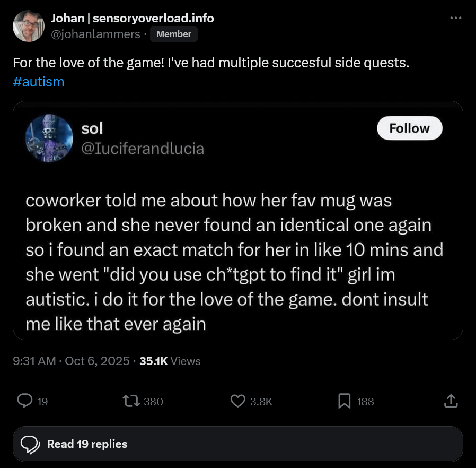
Task: Open the three-dot more options menu
Action: 455,18
